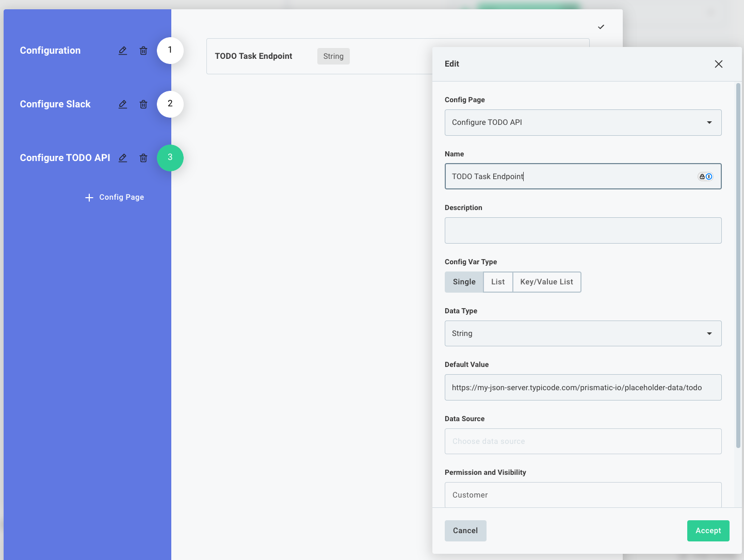Screen dimensions: 744x560
Task: Select step 2, Configure Slack
Action: click(x=170, y=104)
